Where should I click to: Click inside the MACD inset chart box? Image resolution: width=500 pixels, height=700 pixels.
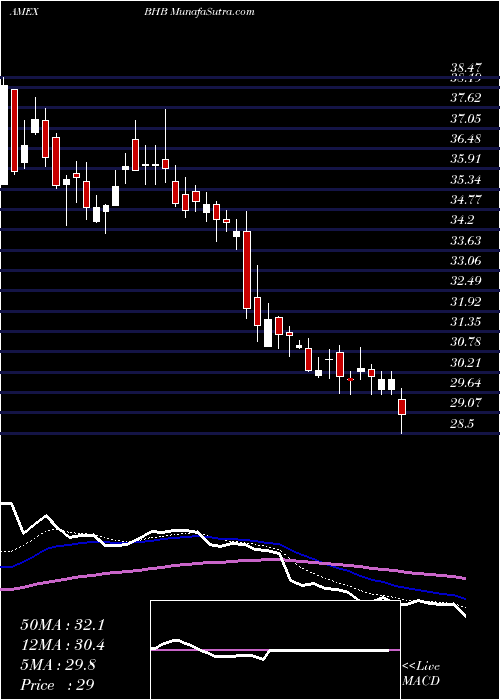pyautogui.click(x=275, y=650)
